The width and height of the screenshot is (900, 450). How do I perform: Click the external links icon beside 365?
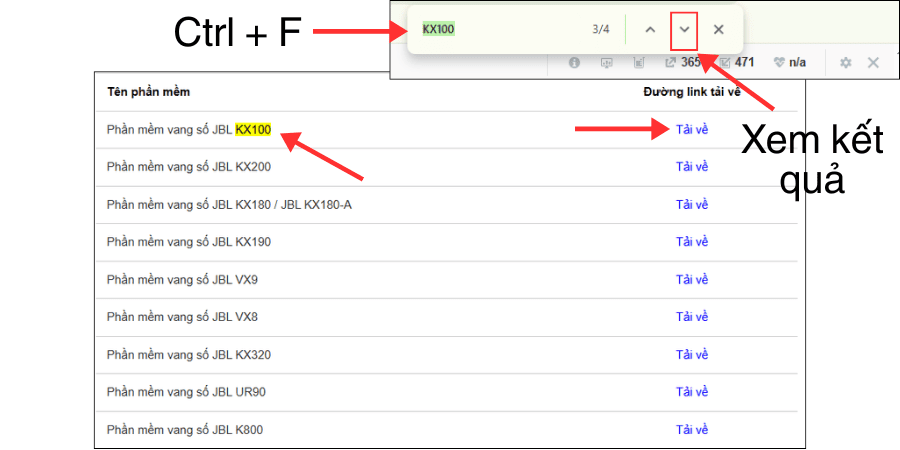pos(670,63)
